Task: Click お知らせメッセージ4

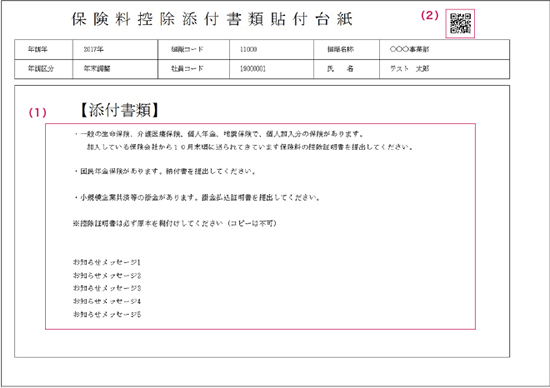Action: pyautogui.click(x=107, y=301)
